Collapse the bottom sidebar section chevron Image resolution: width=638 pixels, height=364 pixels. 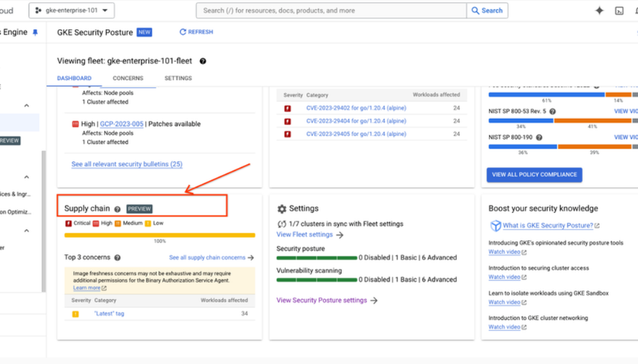(27, 231)
